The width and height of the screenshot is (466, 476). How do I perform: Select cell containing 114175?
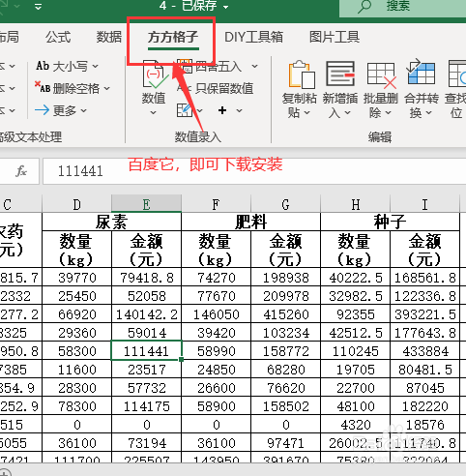(146, 406)
